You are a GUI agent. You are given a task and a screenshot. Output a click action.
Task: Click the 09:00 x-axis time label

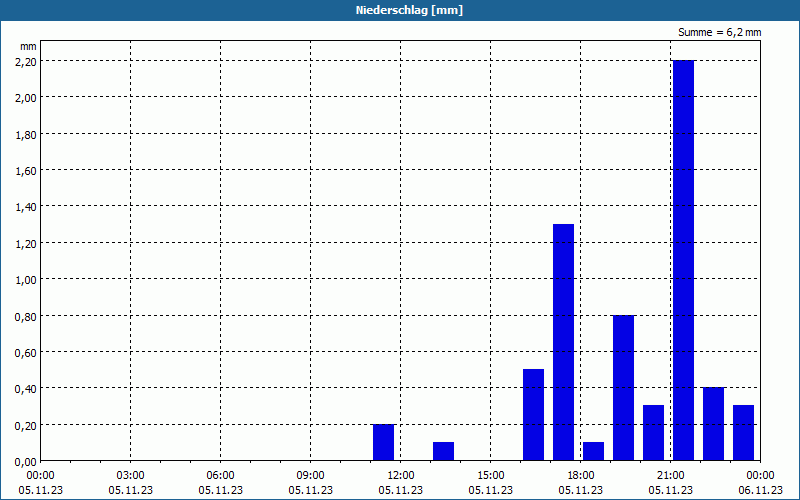tap(311, 476)
